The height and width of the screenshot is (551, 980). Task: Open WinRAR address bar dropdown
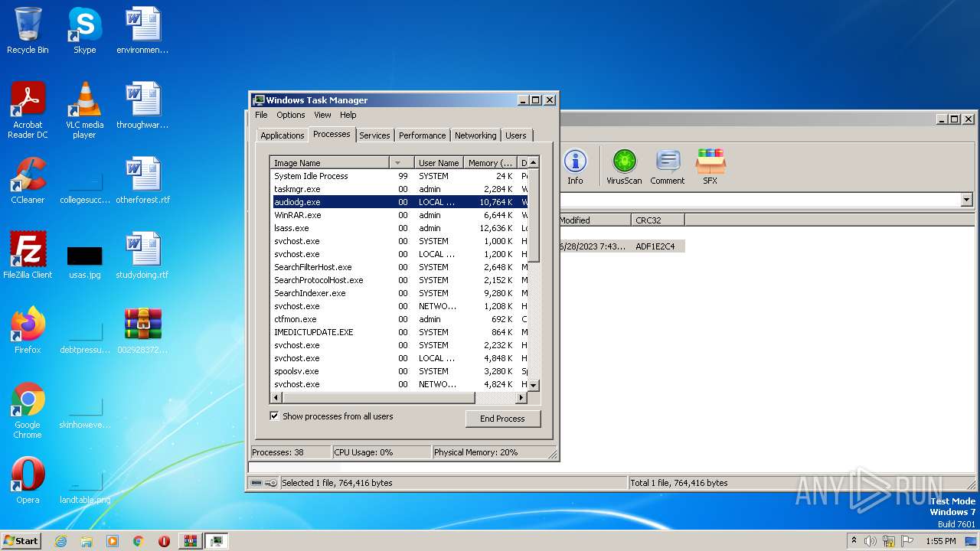coord(966,200)
